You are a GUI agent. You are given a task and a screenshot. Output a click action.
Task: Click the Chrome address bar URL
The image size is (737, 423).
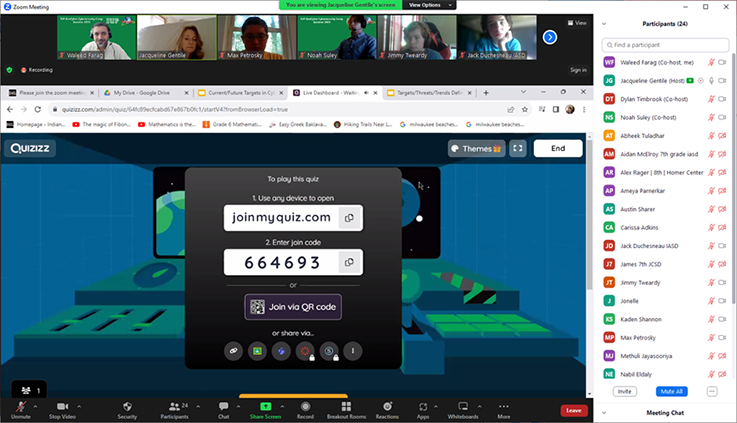tap(175, 110)
